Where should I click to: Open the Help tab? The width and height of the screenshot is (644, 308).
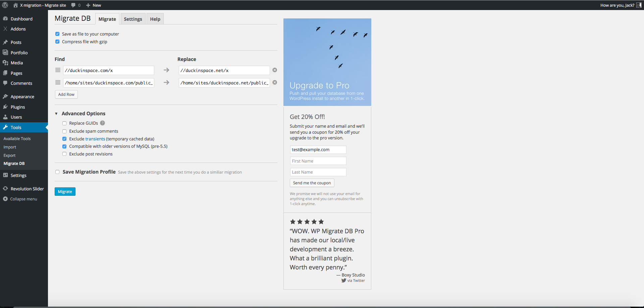point(155,19)
